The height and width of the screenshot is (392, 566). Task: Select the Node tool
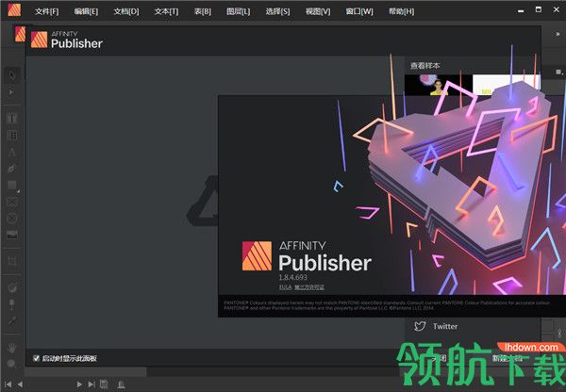(12, 92)
